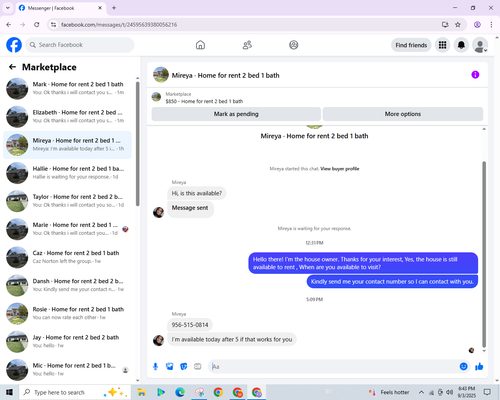Click the conversation list scrollbar
Image resolution: width=500 pixels, height=400 pixels.
(137, 144)
